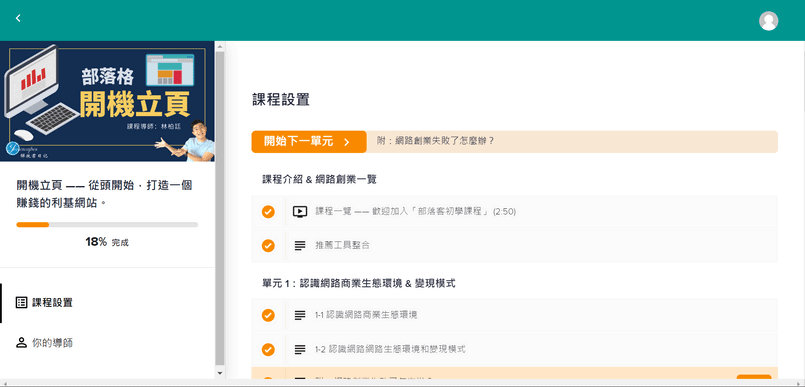Click the 18% 完成 progress label
805x387 pixels.
(x=107, y=242)
